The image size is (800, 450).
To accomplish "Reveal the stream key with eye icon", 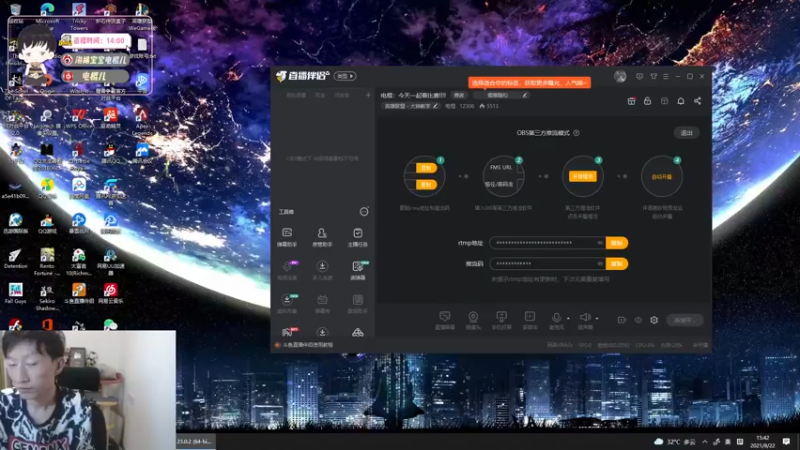I will [600, 264].
